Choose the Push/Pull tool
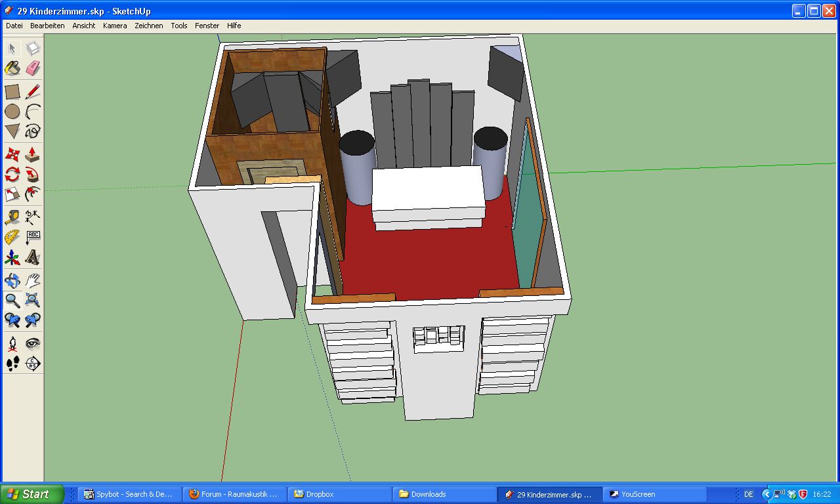The width and height of the screenshot is (840, 504). tap(33, 155)
